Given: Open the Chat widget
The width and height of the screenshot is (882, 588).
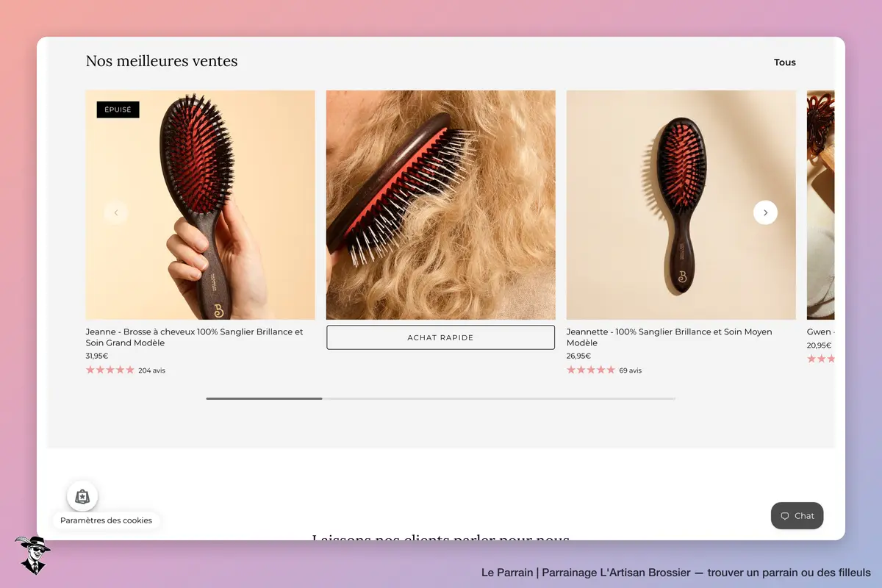Looking at the screenshot, I should [797, 515].
